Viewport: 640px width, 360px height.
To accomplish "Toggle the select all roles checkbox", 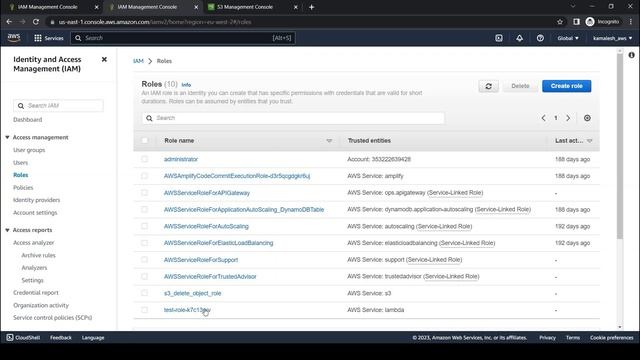I will coord(144,140).
